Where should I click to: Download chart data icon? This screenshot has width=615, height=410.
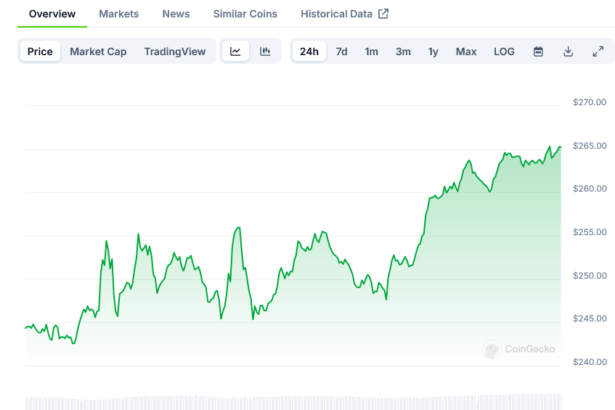point(568,52)
